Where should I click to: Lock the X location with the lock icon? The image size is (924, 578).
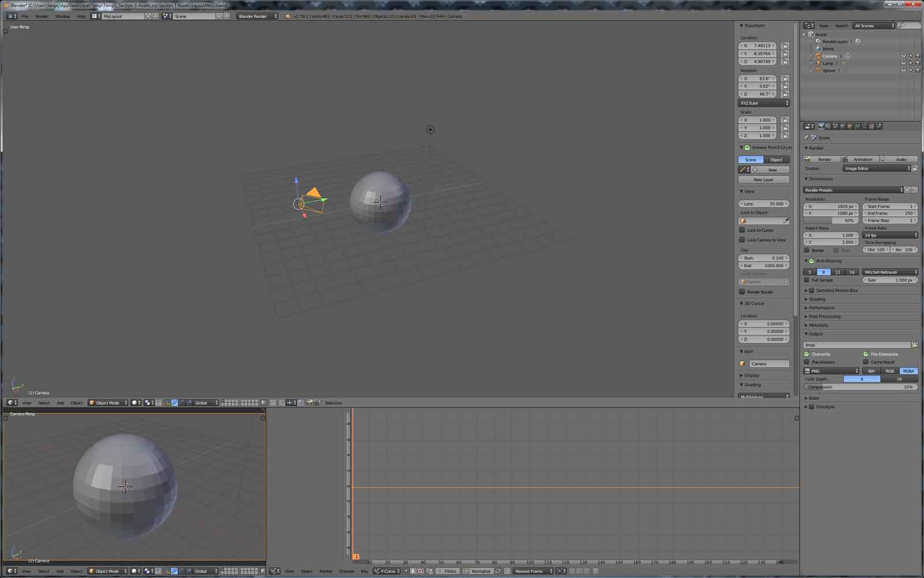[785, 46]
